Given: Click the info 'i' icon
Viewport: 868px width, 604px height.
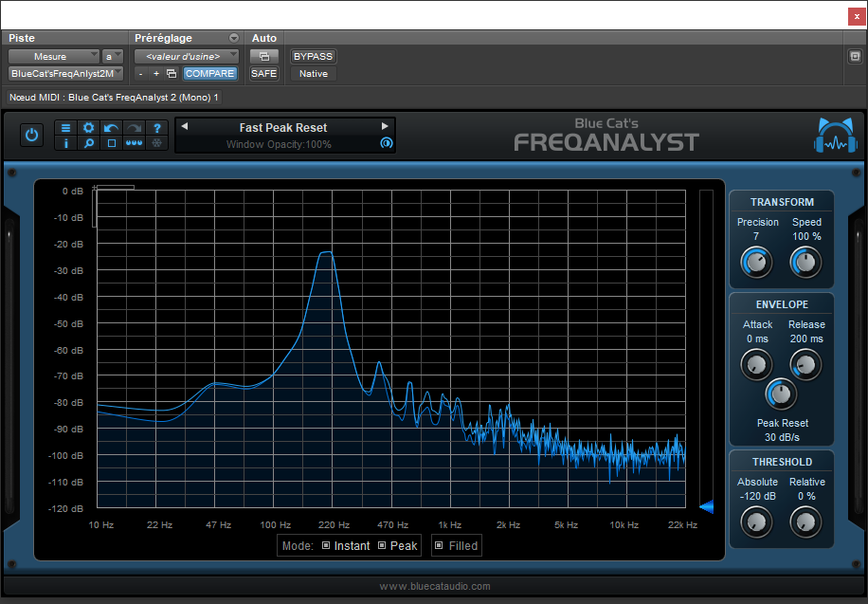Looking at the screenshot, I should coord(66,143).
